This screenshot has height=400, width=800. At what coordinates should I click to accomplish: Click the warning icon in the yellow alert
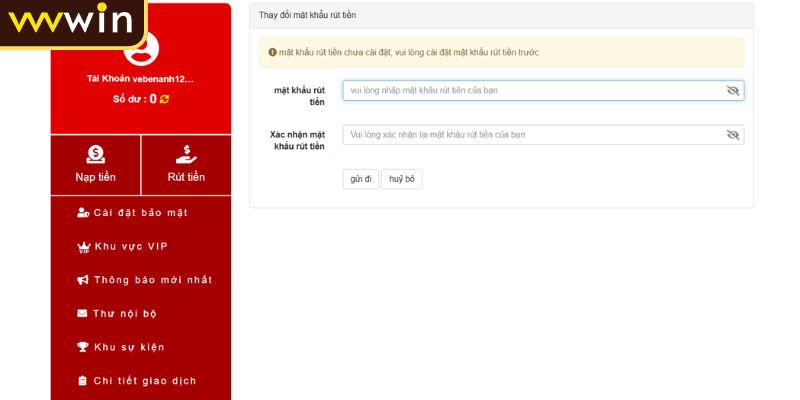[x=272, y=52]
